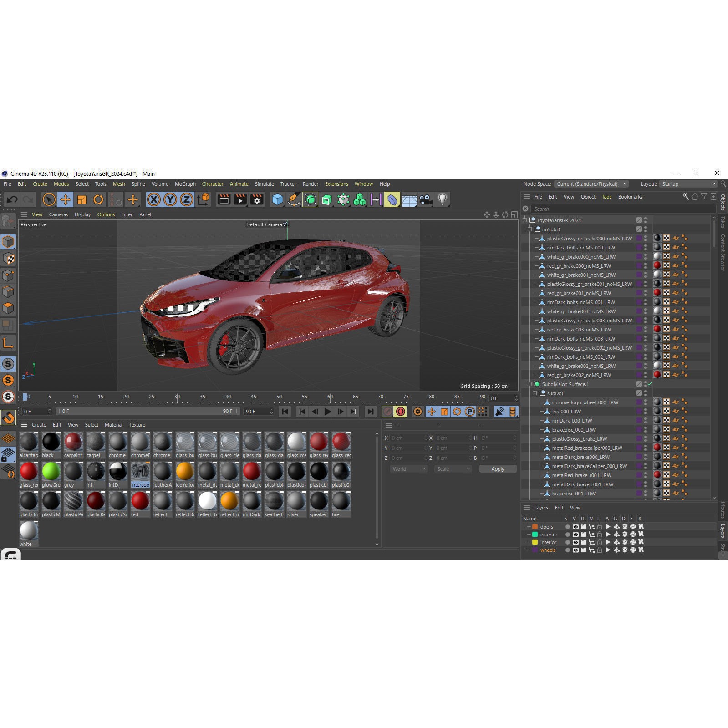
Task: Add a Camera object
Action: pos(426,199)
